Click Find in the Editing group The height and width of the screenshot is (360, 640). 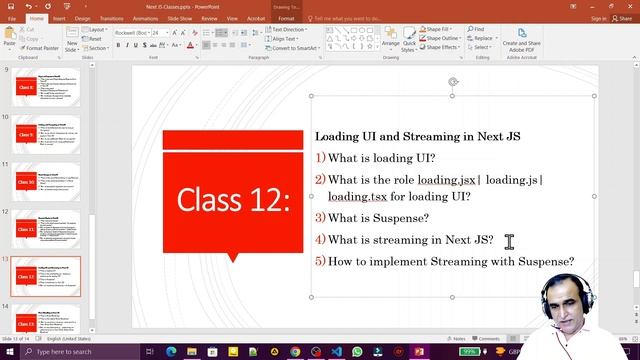(x=476, y=29)
